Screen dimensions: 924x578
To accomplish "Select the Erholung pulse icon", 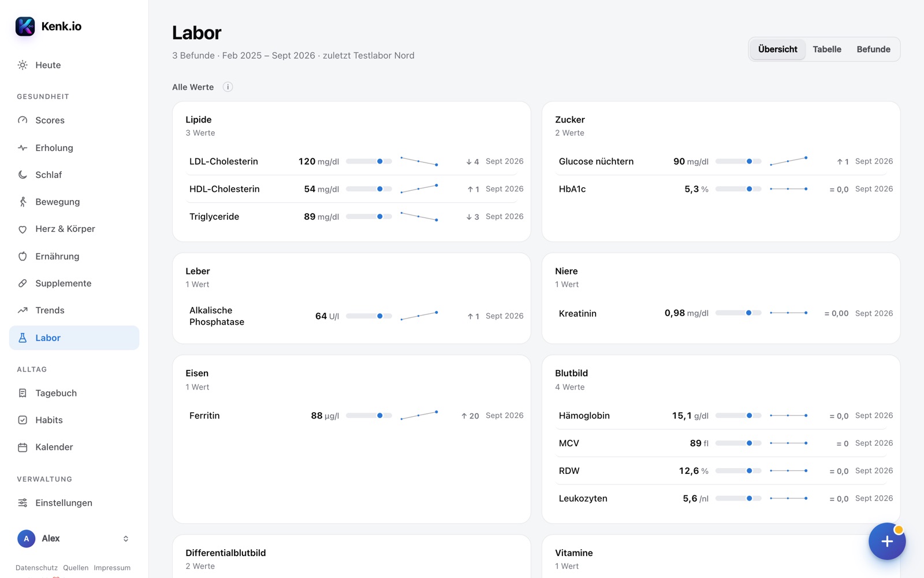I will [23, 148].
